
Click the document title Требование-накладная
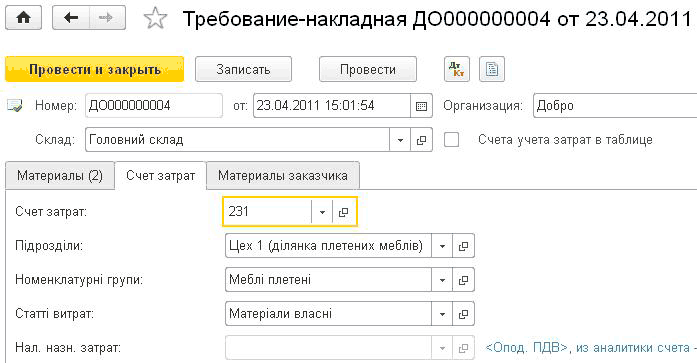(x=437, y=19)
